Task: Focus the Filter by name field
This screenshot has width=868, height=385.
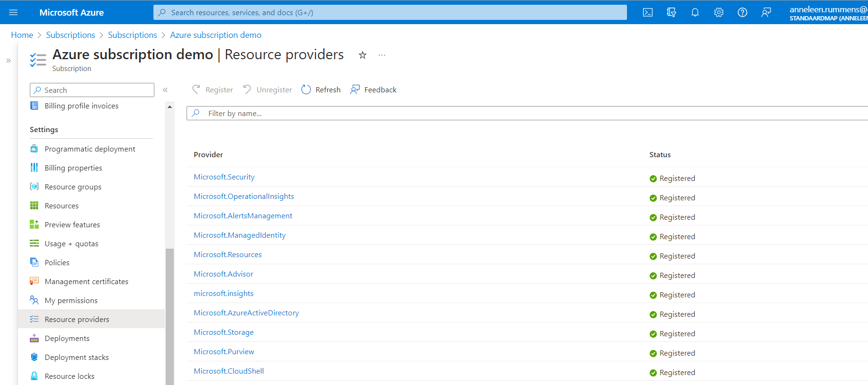Action: point(527,113)
